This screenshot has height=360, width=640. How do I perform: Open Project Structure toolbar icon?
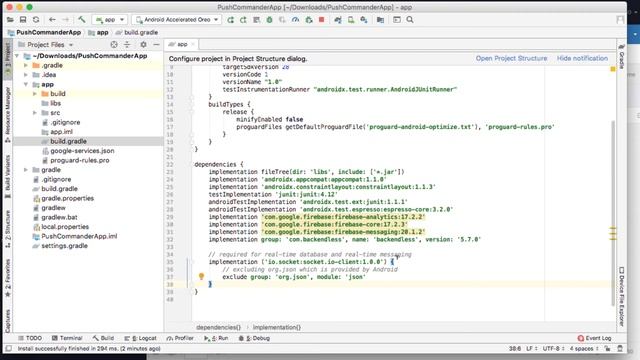(x=380, y=20)
